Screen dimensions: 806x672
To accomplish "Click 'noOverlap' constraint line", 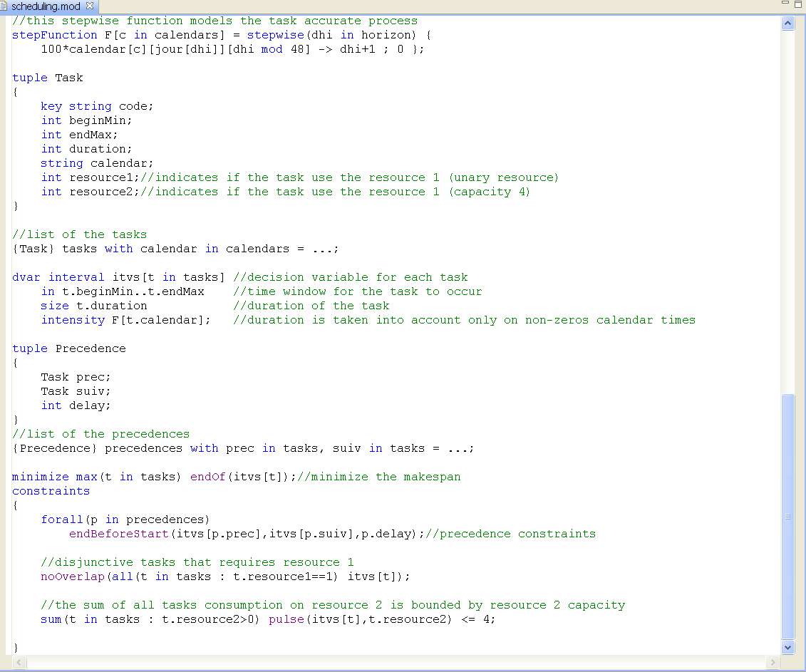I will (225, 577).
